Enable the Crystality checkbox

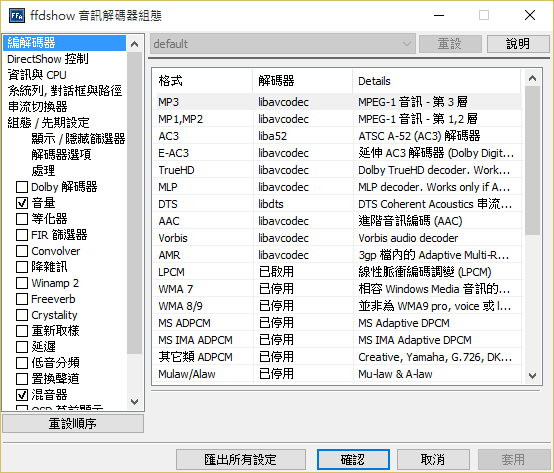point(22,315)
